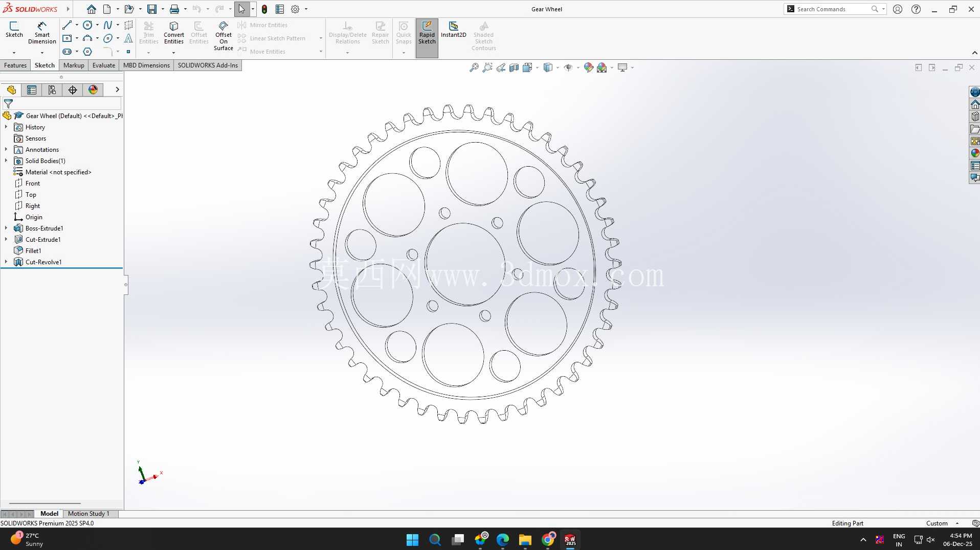Toggle the Sketch command
980x550 pixels.
point(14,30)
